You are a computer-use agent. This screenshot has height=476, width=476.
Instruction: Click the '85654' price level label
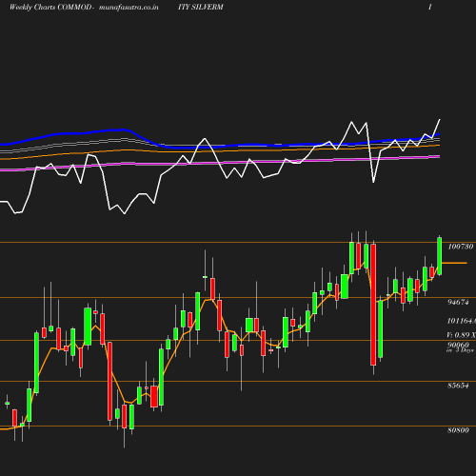tap(458, 386)
